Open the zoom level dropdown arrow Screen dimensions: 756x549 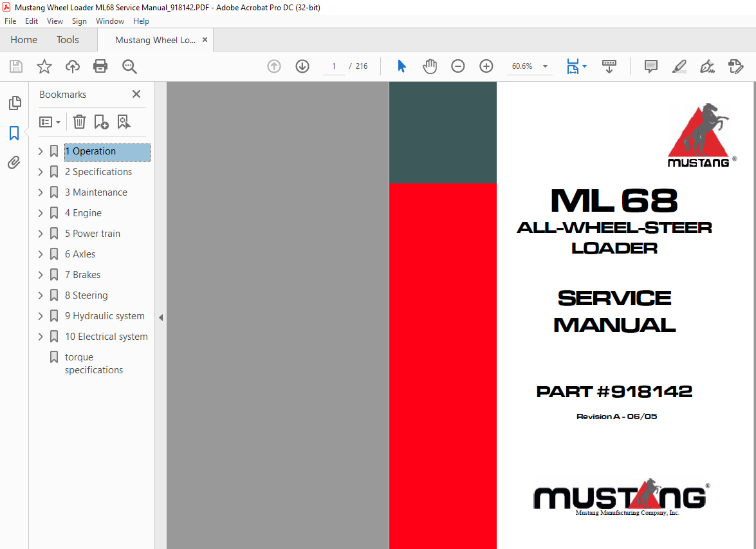[x=546, y=66]
